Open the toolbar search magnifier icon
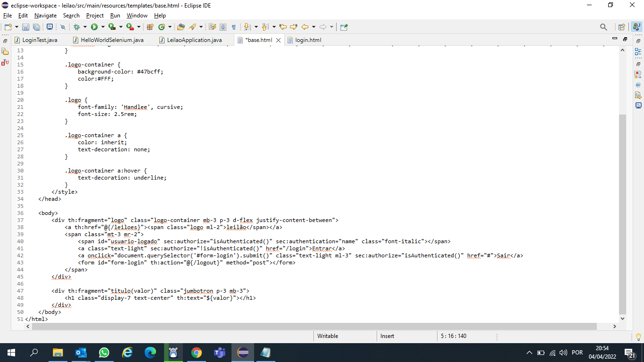This screenshot has height=362, width=644. (x=603, y=27)
